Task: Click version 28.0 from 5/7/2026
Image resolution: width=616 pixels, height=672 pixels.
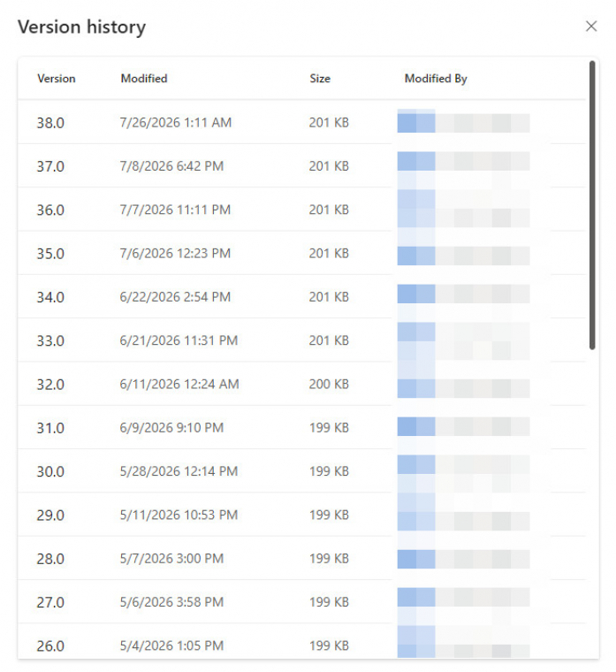Action: coord(301,559)
